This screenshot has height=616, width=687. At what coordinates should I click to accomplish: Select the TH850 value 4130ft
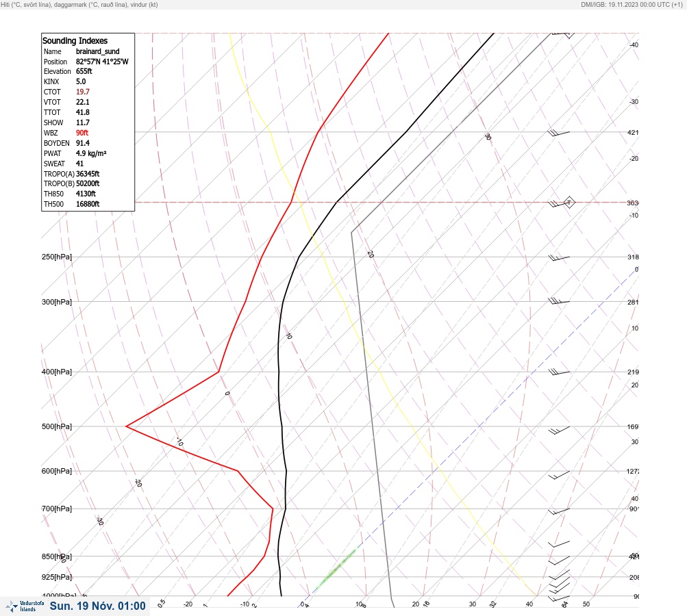(x=86, y=194)
